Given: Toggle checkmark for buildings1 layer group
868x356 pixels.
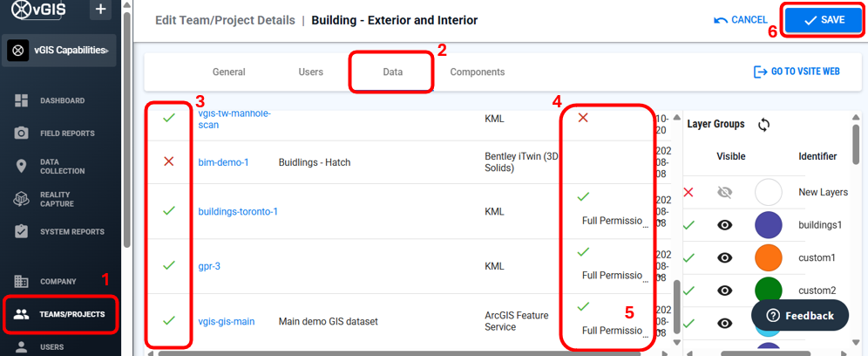Looking at the screenshot, I should [688, 225].
